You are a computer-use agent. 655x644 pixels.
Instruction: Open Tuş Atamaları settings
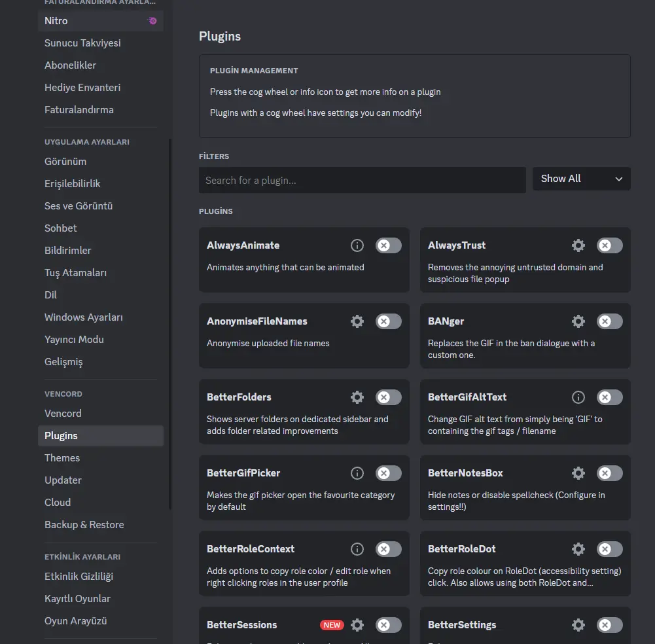point(100,272)
